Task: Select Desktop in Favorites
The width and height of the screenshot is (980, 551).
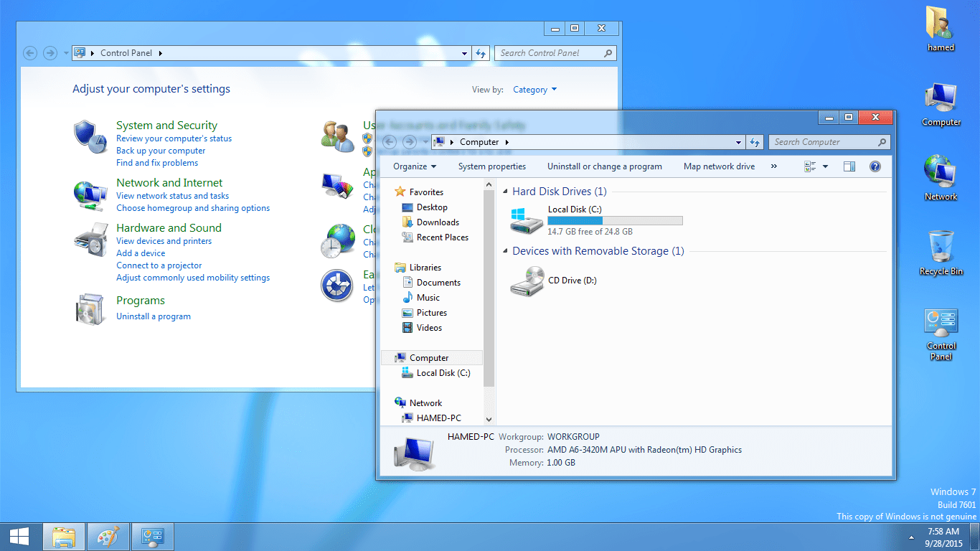Action: click(432, 207)
